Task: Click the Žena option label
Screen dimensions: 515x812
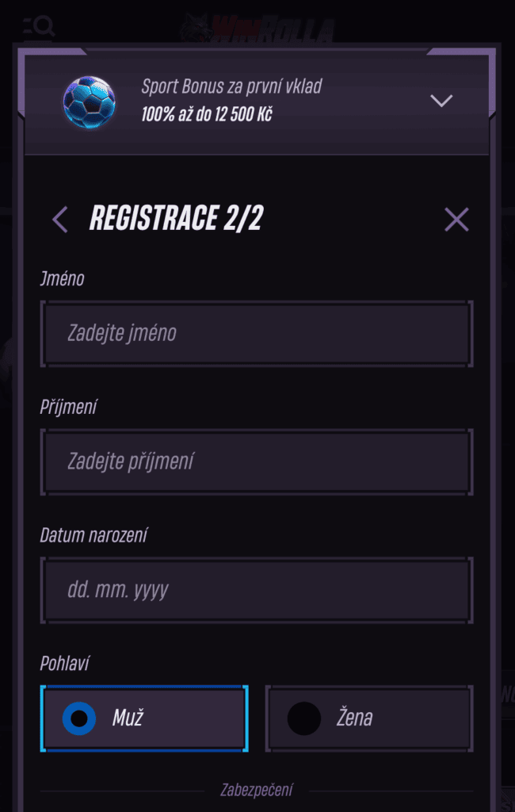Action: click(354, 718)
